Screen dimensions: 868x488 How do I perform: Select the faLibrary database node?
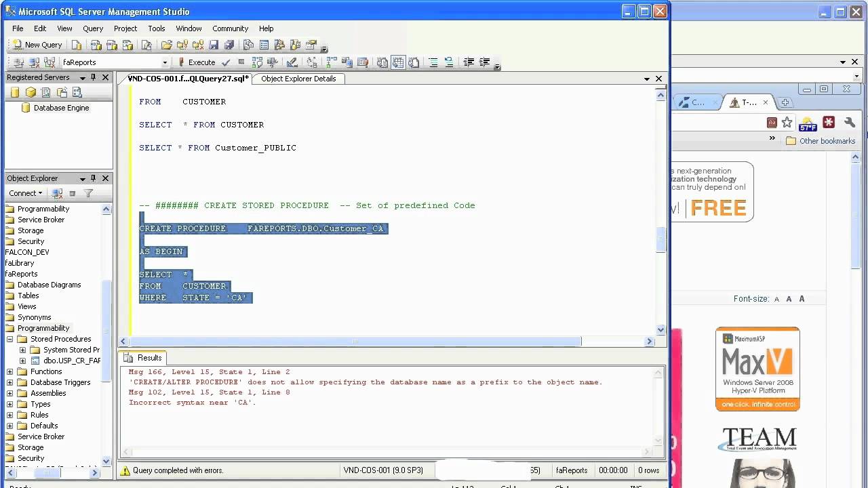[19, 263]
